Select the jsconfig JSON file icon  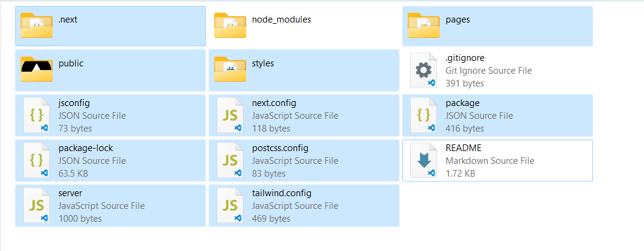point(36,115)
